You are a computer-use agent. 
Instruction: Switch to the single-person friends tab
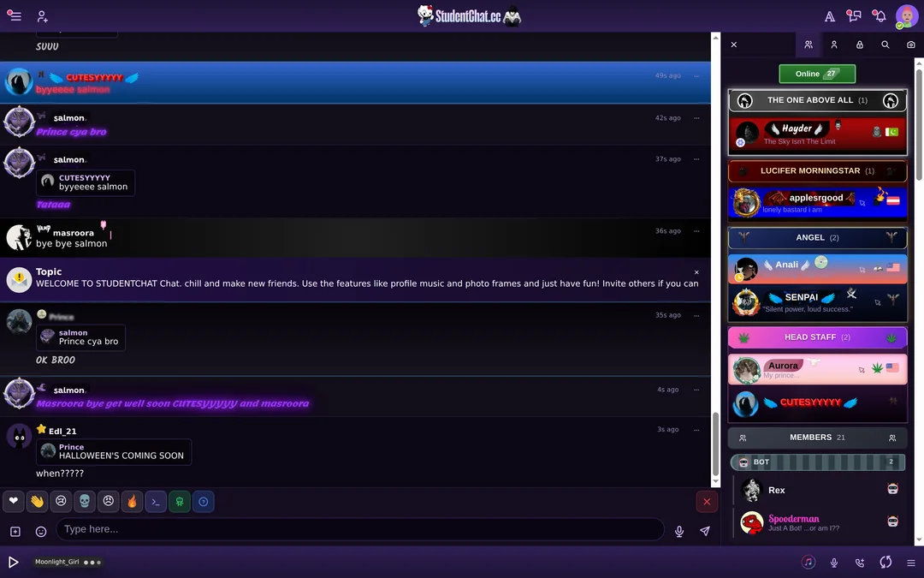point(834,45)
